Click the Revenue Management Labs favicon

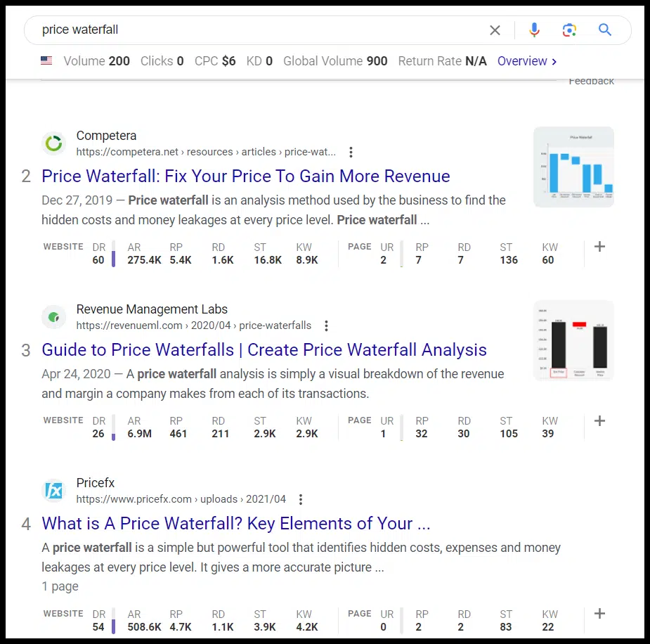point(54,317)
